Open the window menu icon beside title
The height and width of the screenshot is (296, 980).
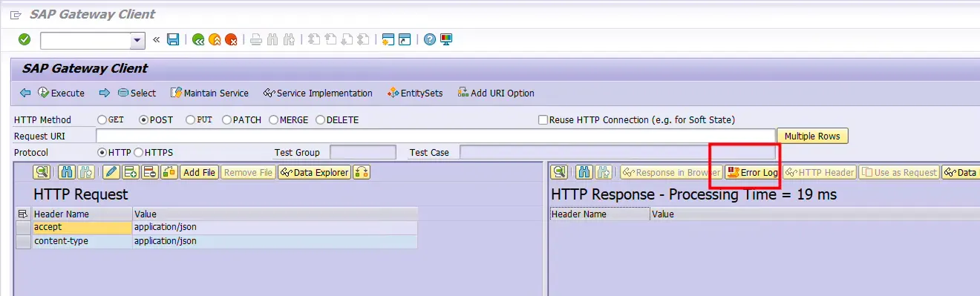pos(16,14)
